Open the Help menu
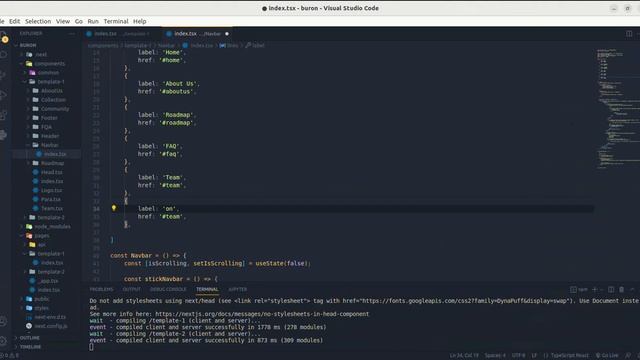 (140, 21)
